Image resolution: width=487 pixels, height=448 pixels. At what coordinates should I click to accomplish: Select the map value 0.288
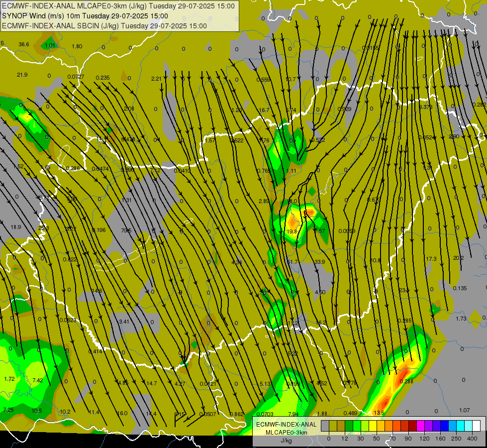406,381
